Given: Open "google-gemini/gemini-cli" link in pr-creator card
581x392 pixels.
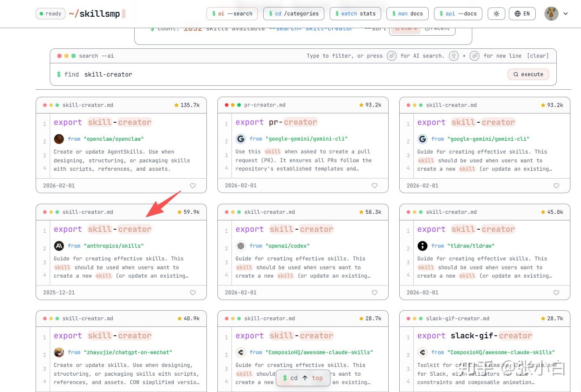Looking at the screenshot, I should (x=306, y=139).
